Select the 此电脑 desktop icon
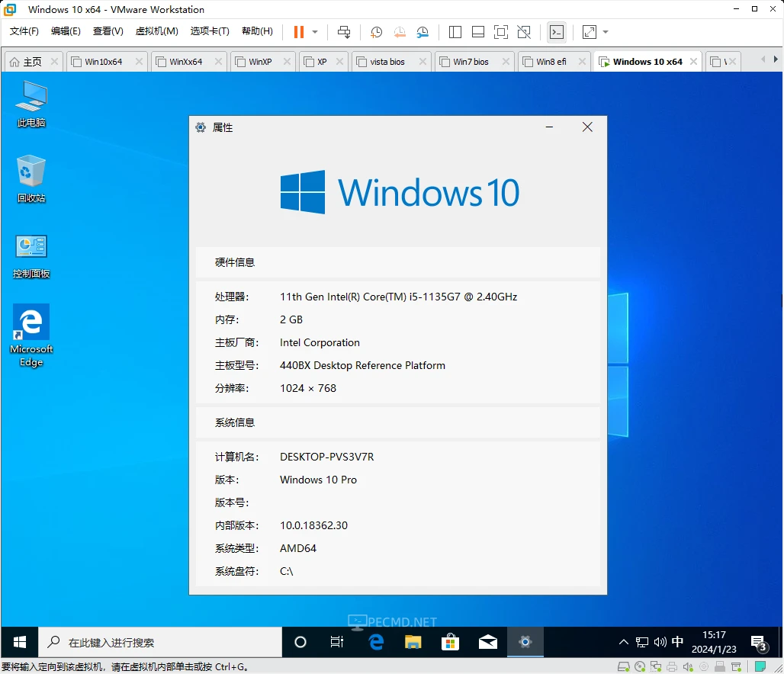Viewport: 784px width, 674px height. tap(31, 104)
